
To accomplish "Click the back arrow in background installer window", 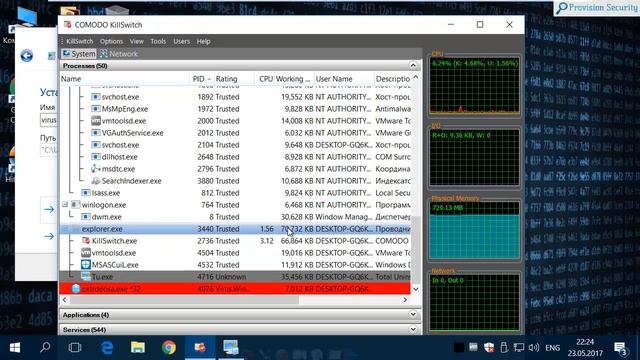I will click(x=27, y=56).
